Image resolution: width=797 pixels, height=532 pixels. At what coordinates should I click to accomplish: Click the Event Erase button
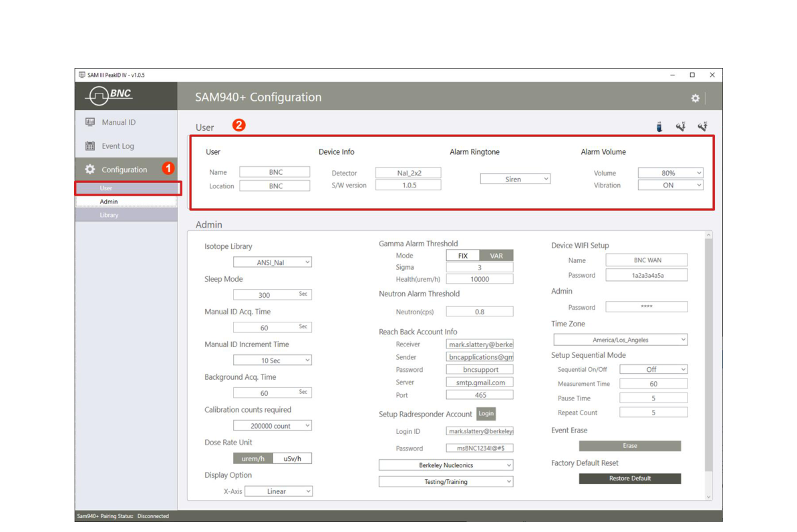click(630, 446)
